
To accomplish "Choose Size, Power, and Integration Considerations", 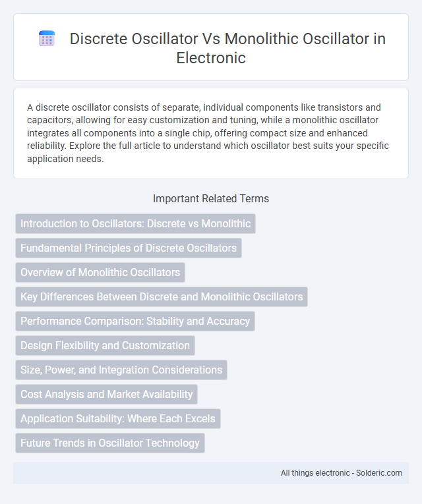I will pos(121,370).
